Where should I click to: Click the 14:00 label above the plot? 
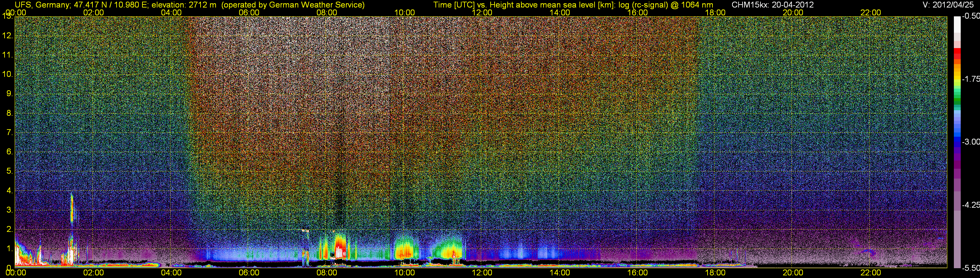click(x=560, y=12)
